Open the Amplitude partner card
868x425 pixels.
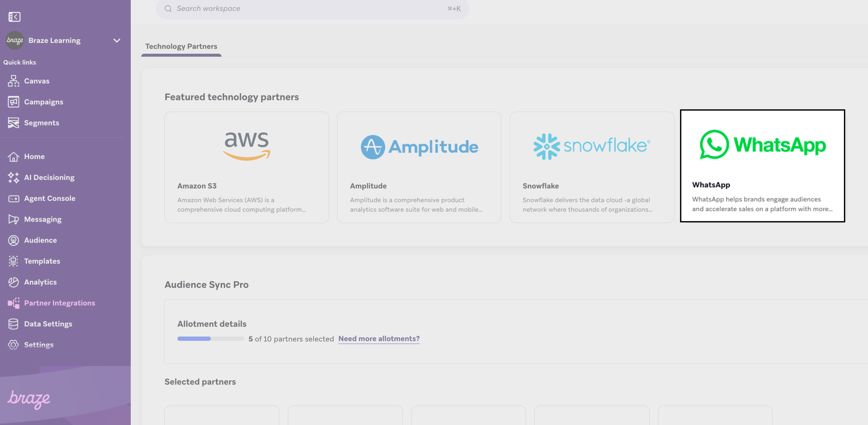tap(419, 167)
